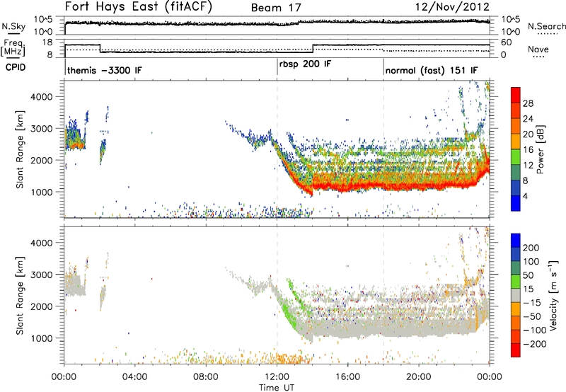Viewport: 566px width, 392px height.
Task: Select the "Freq. [MHz]" axis label
Action: (x=13, y=48)
